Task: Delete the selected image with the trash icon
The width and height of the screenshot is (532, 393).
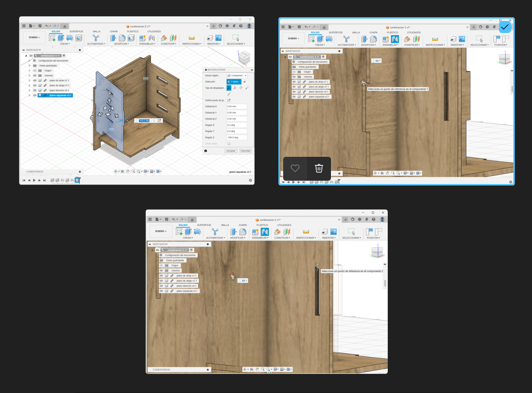Action: (x=319, y=168)
